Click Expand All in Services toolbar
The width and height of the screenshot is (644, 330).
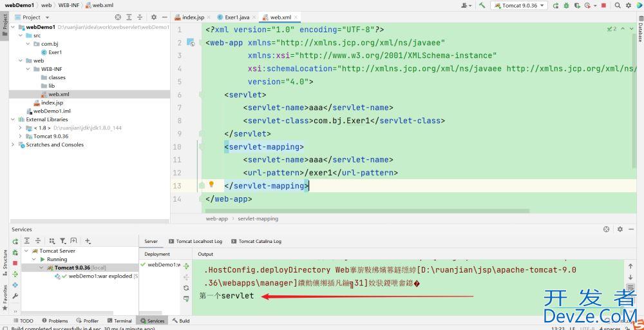[26, 241]
